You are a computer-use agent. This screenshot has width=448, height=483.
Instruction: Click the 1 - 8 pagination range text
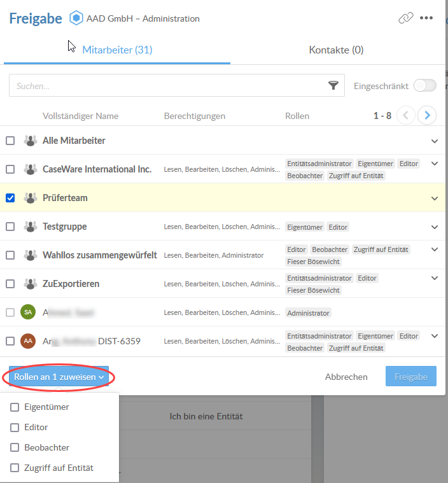pyautogui.click(x=382, y=116)
